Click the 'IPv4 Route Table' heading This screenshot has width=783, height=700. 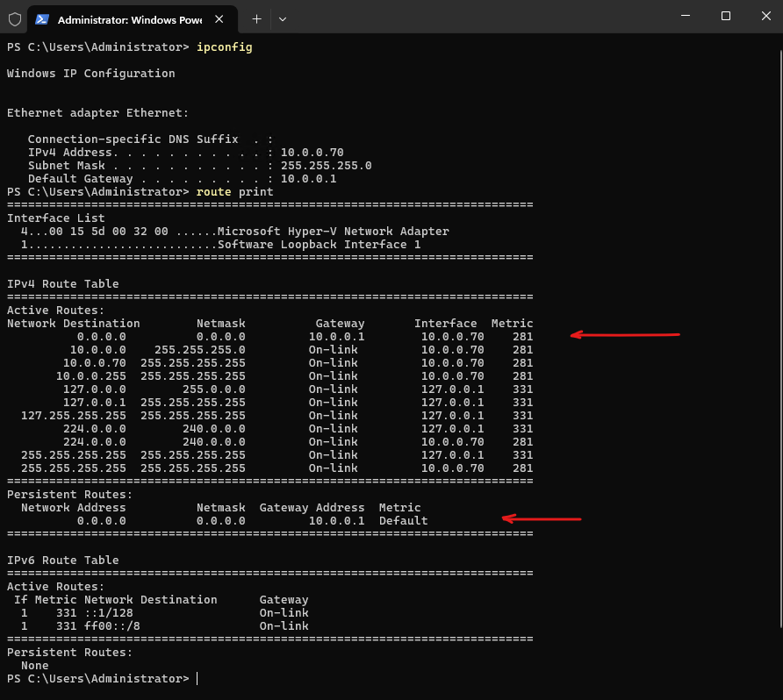coord(63,284)
